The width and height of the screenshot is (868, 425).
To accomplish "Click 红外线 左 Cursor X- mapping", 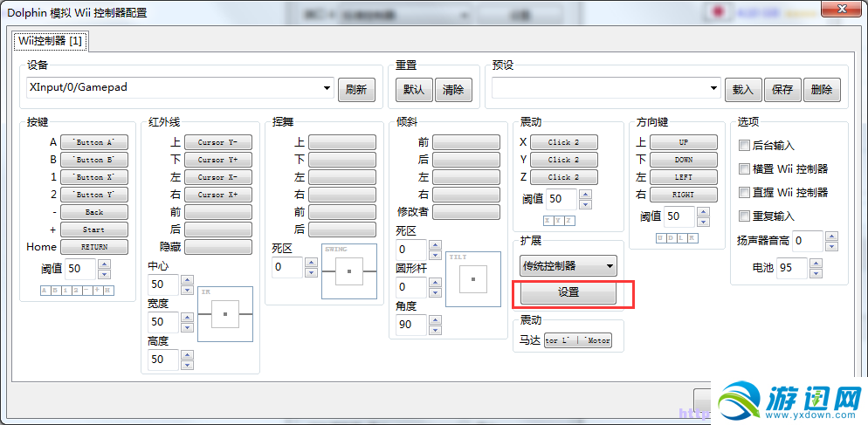I will tap(218, 177).
